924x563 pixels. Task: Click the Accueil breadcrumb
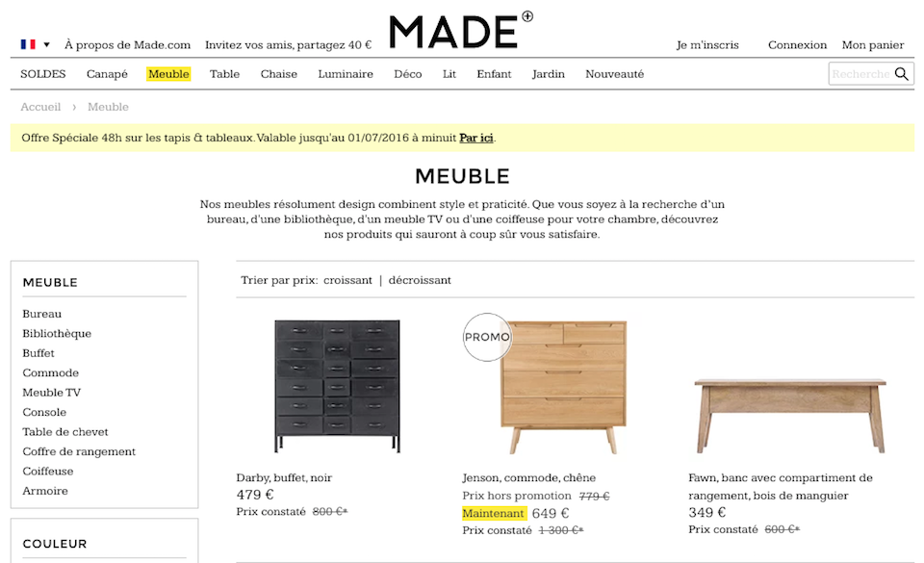(40, 107)
